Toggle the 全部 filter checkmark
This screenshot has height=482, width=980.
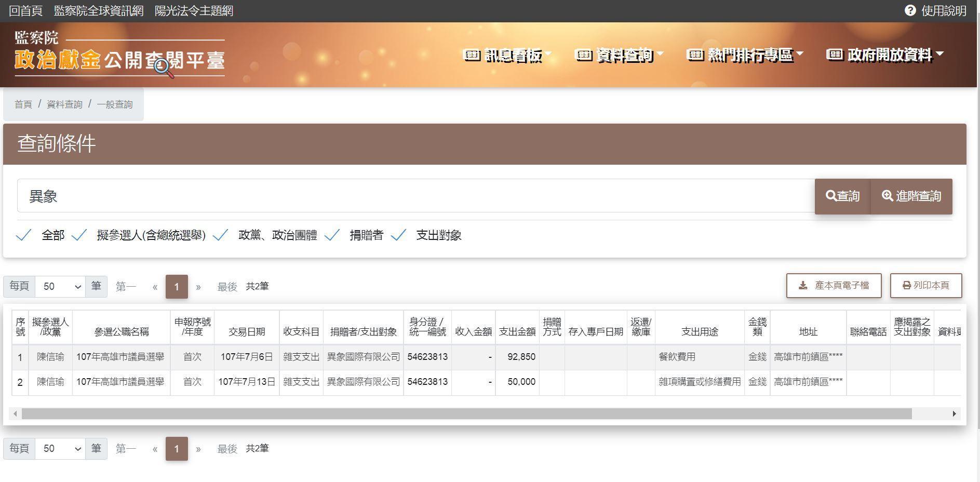(24, 235)
